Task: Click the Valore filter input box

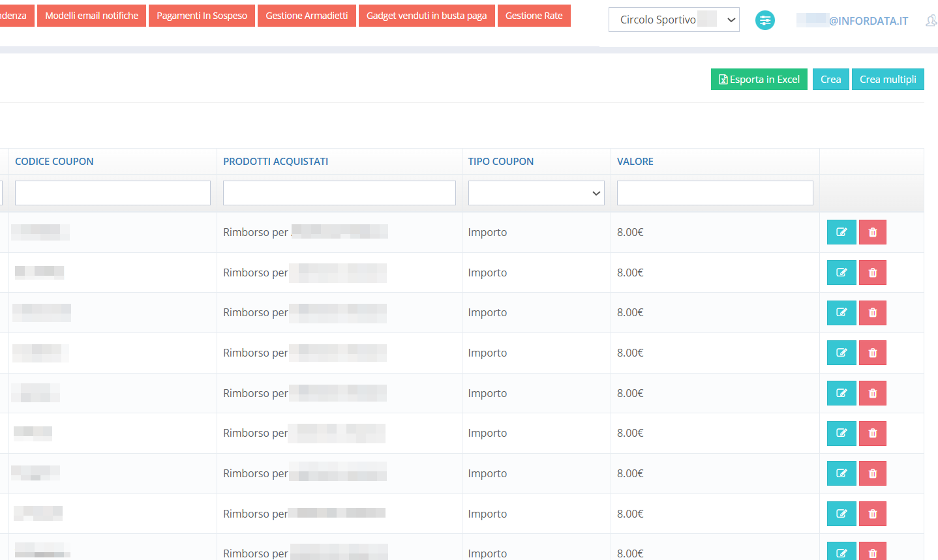Action: pyautogui.click(x=714, y=193)
